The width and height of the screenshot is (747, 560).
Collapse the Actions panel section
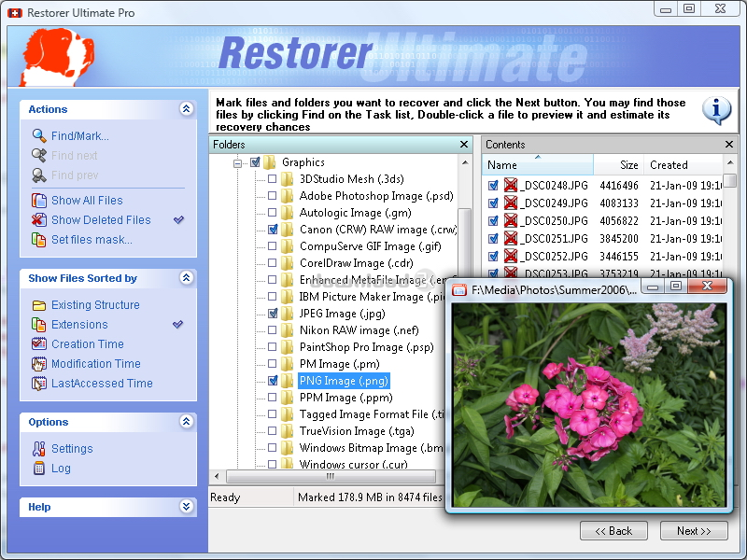coord(186,109)
